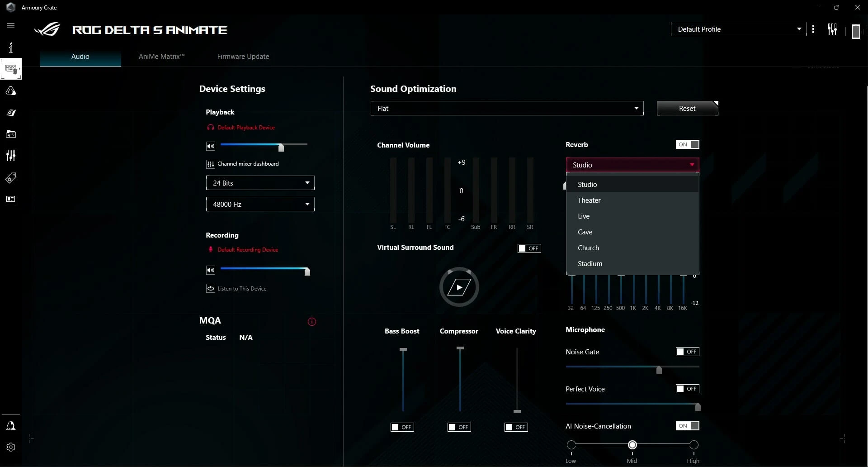This screenshot has height=467, width=868.
Task: Select the Theater reverb option
Action: pyautogui.click(x=632, y=200)
